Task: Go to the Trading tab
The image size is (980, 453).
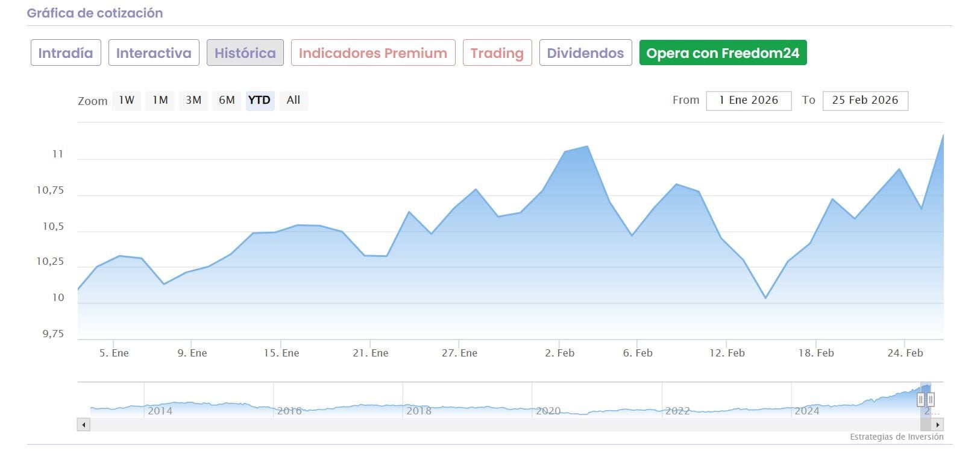Action: 497,53
